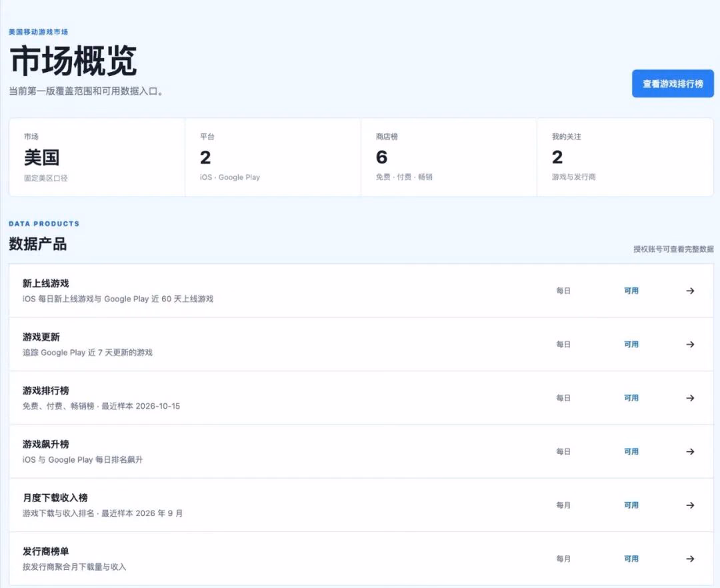Select the 市场 美国 summary card
720x588 pixels.
pos(97,157)
